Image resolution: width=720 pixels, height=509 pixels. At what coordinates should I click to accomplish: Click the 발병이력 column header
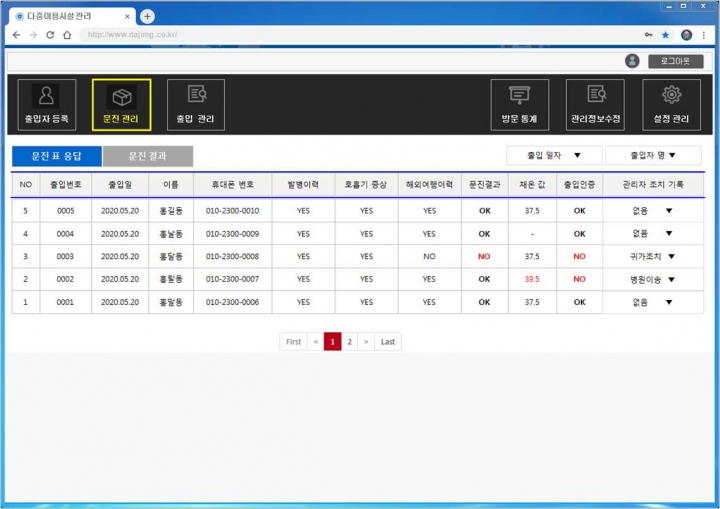[x=303, y=185]
